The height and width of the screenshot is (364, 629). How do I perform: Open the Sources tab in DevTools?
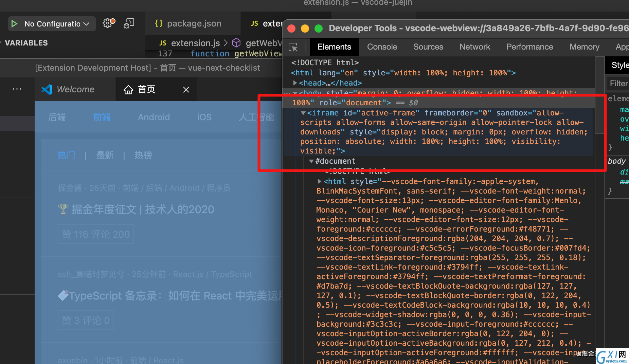coord(428,47)
